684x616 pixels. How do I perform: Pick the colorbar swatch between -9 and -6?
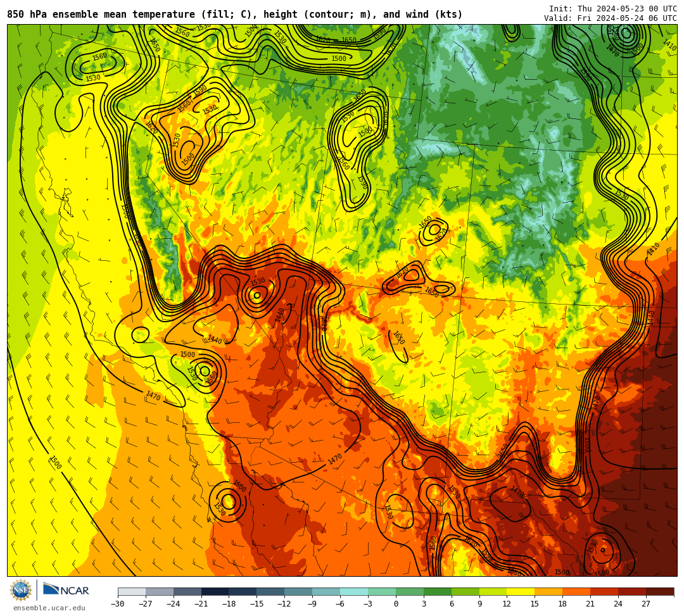point(326,591)
